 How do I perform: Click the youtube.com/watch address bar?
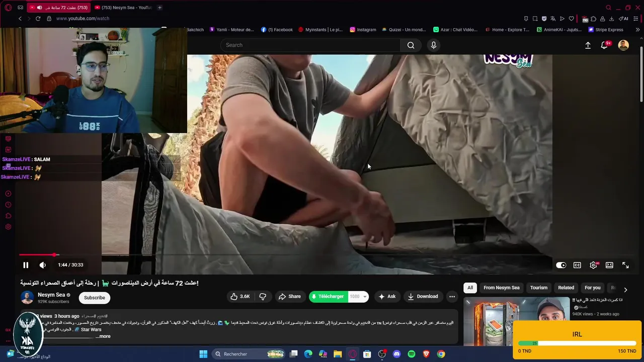click(x=83, y=19)
